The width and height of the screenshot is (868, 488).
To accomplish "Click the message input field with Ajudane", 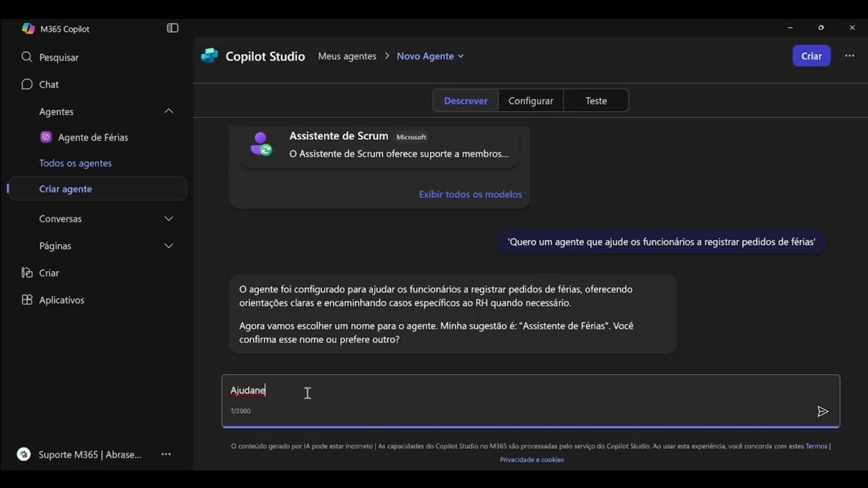I will click(x=531, y=401).
